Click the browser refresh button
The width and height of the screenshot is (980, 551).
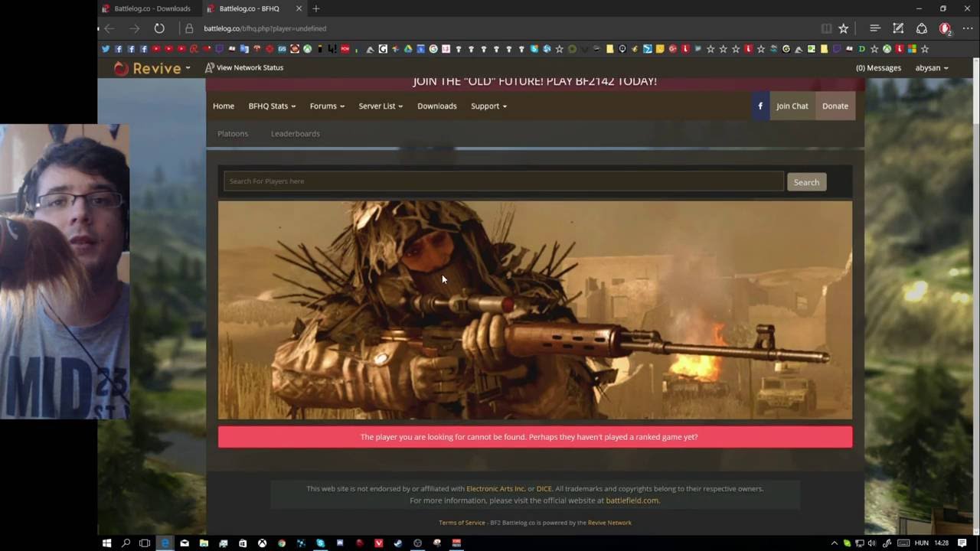coord(159,28)
